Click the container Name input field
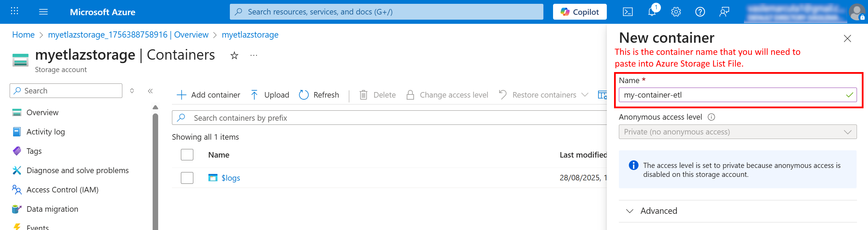This screenshot has width=868, height=230. coord(737,95)
